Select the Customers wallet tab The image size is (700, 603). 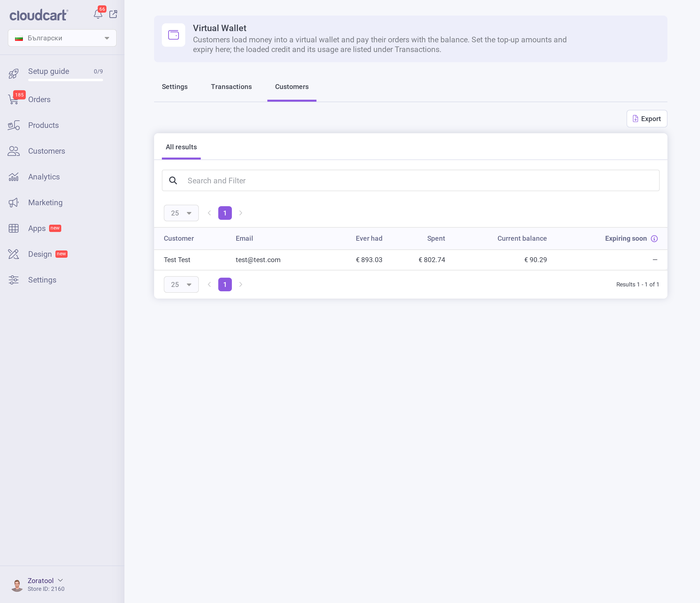(x=292, y=87)
